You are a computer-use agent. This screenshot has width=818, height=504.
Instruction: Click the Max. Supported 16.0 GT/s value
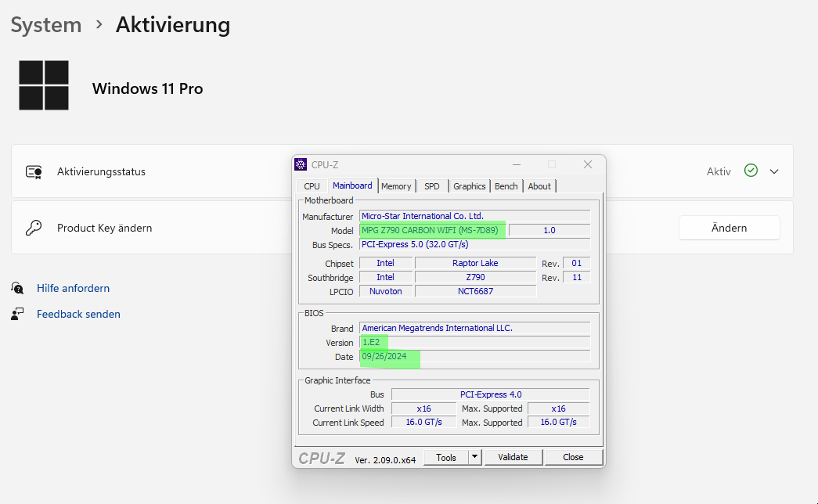pos(558,422)
